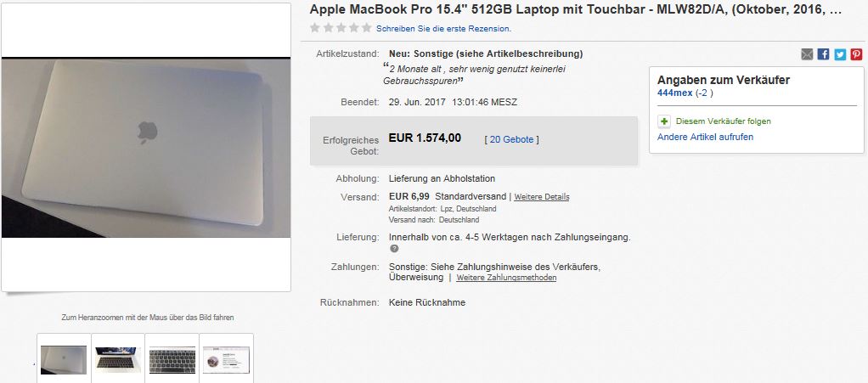Share listing on Twitter
Screen dimensions: 868x383
(x=840, y=54)
